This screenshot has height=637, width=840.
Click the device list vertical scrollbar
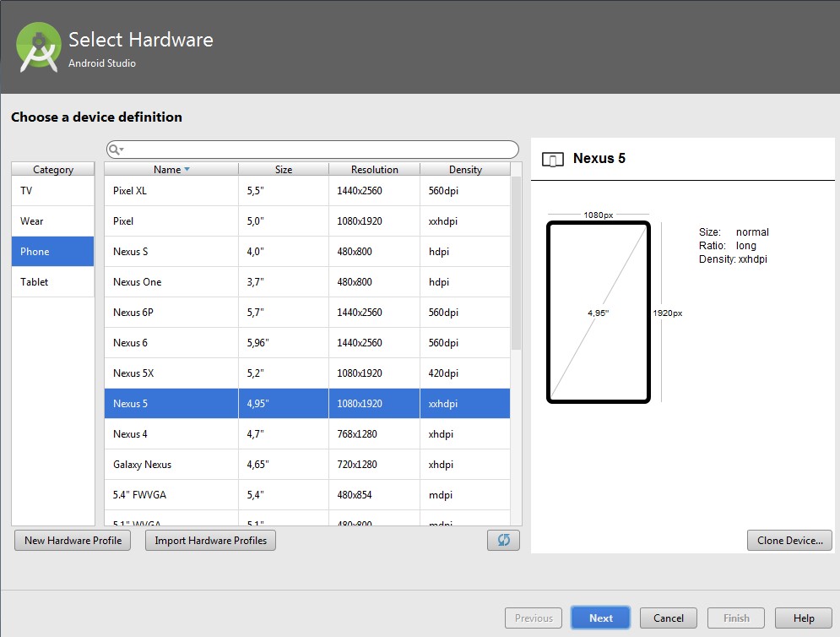(x=516, y=262)
